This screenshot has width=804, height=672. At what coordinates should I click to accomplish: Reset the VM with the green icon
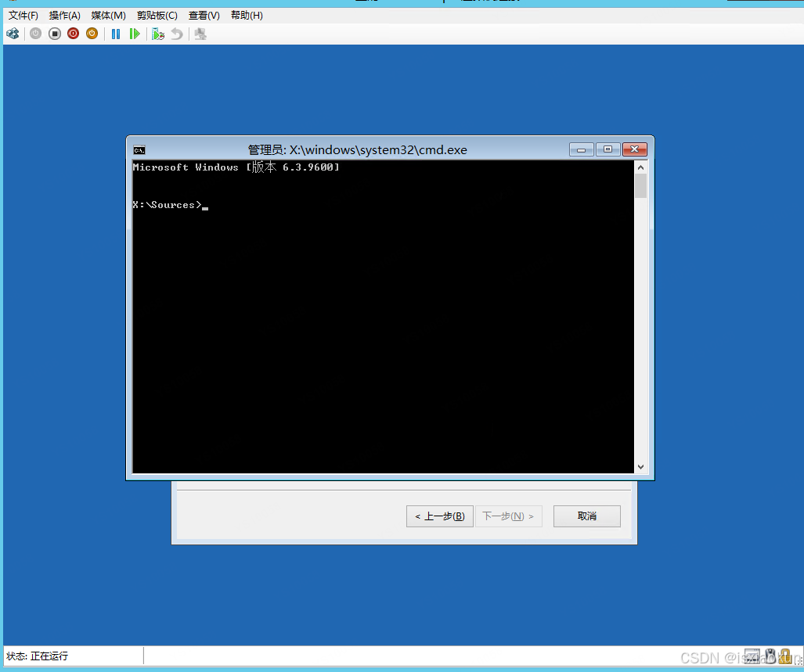coord(134,34)
